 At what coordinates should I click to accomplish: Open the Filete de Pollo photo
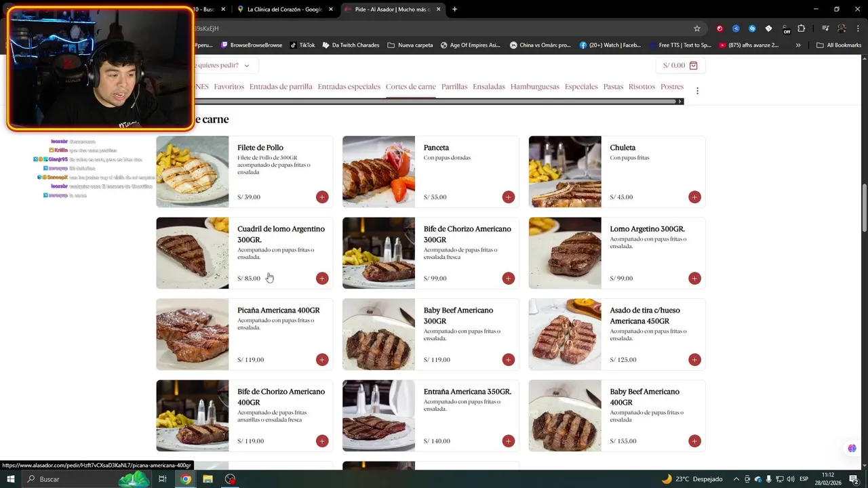[x=193, y=171]
